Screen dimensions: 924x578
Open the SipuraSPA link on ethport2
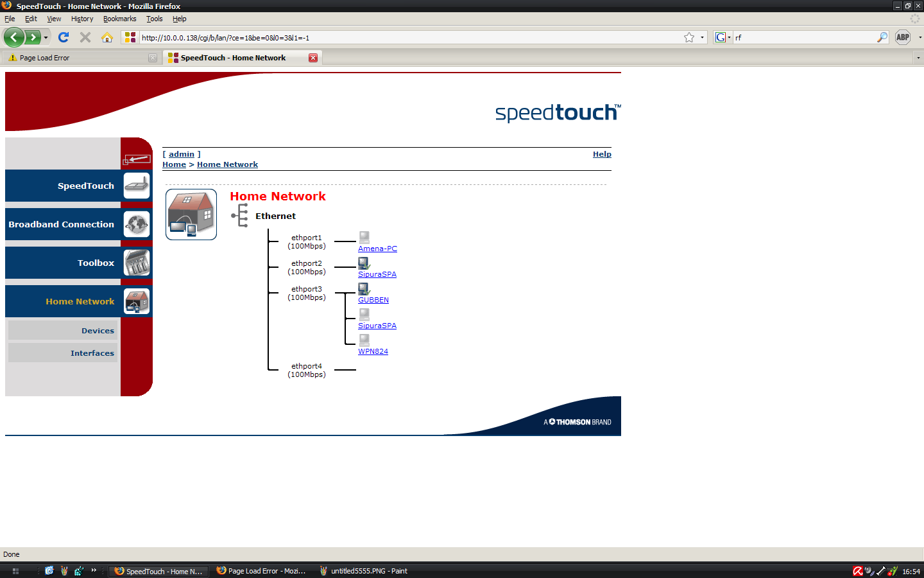(x=377, y=274)
